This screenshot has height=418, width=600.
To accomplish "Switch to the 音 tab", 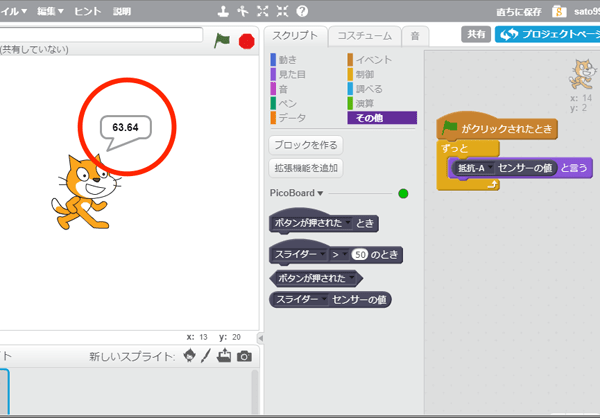I will [415, 36].
